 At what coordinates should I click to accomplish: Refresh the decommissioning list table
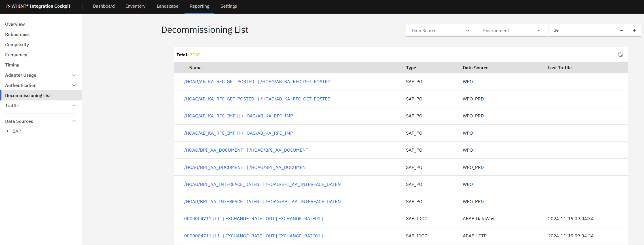(620, 55)
